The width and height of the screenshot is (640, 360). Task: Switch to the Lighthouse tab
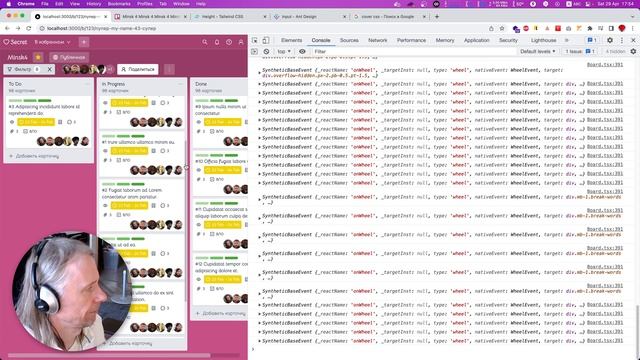coord(543,40)
